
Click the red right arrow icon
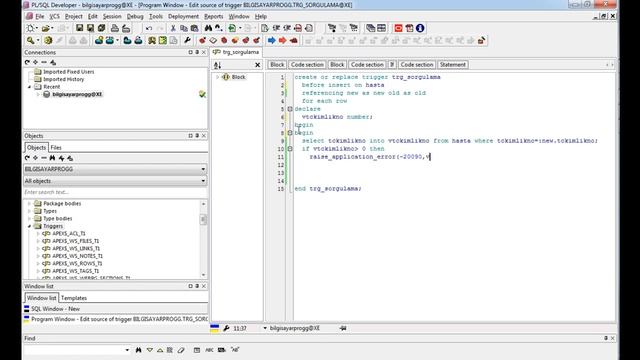282,40
